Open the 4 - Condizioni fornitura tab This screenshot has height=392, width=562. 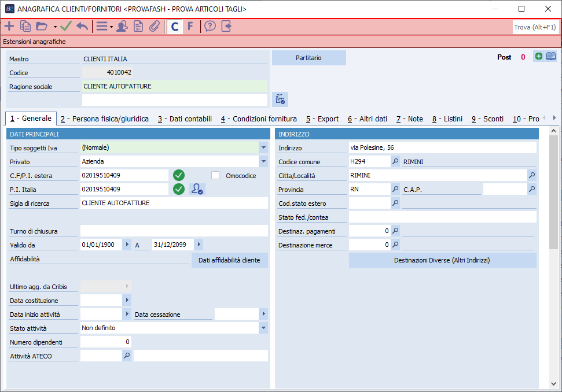pos(259,119)
